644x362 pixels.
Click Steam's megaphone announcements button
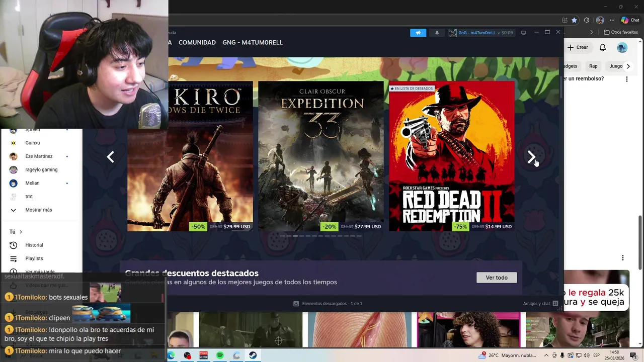pyautogui.click(x=418, y=33)
